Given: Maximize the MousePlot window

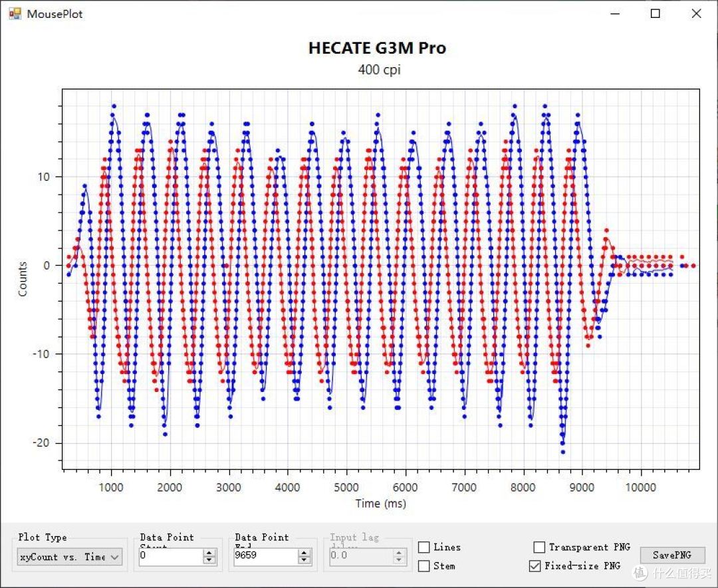Looking at the screenshot, I should coord(656,14).
